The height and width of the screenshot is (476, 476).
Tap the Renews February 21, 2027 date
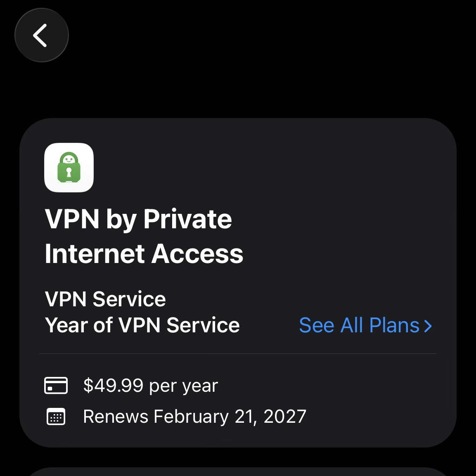click(x=194, y=417)
